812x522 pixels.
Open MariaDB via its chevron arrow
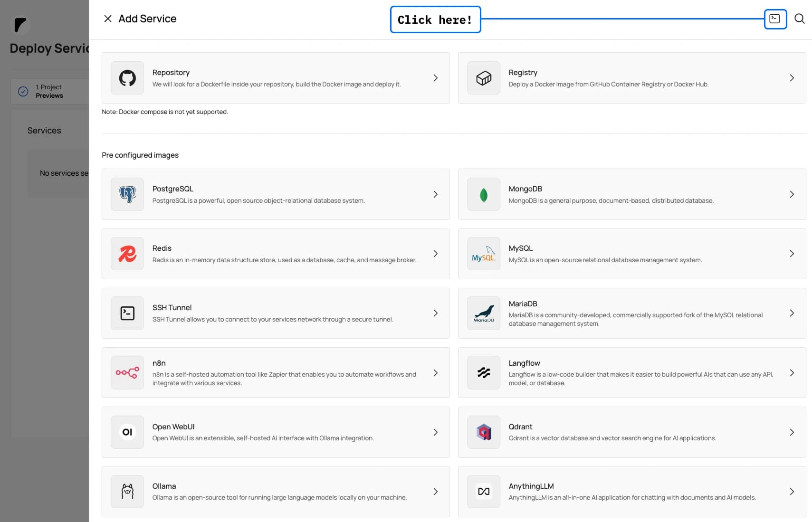792,313
